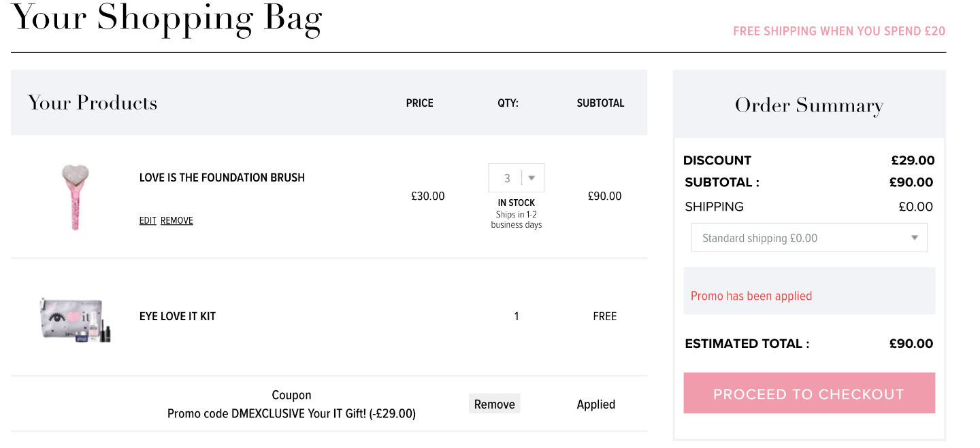Open the Eye Love It Kit title

[178, 316]
